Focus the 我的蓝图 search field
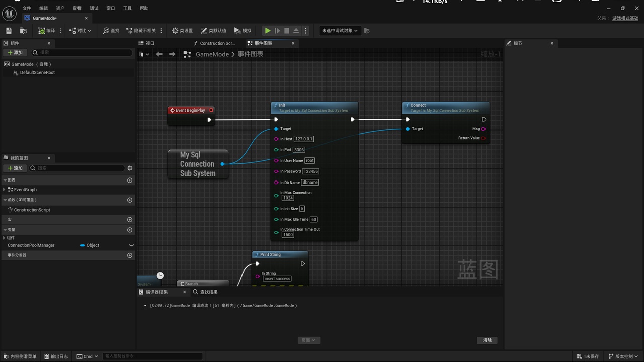Screen dimensions: 644x362 pos(76,168)
